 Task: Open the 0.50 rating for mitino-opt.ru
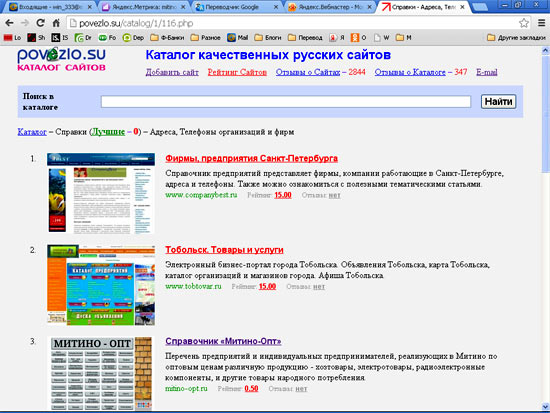pos(251,389)
